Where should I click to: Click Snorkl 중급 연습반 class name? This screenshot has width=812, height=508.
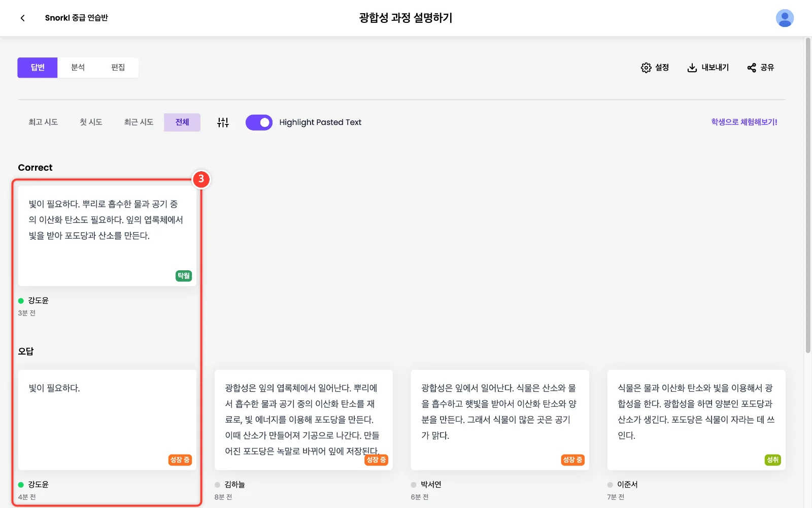click(x=77, y=18)
